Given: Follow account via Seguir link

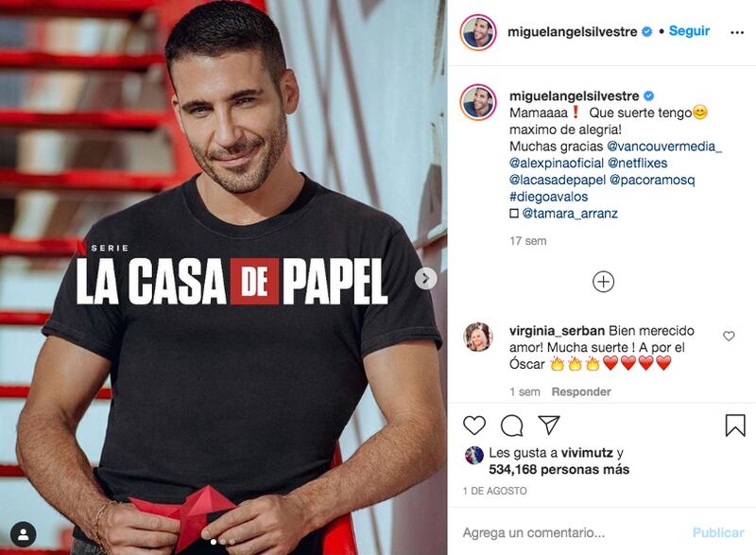Looking at the screenshot, I should 689,31.
